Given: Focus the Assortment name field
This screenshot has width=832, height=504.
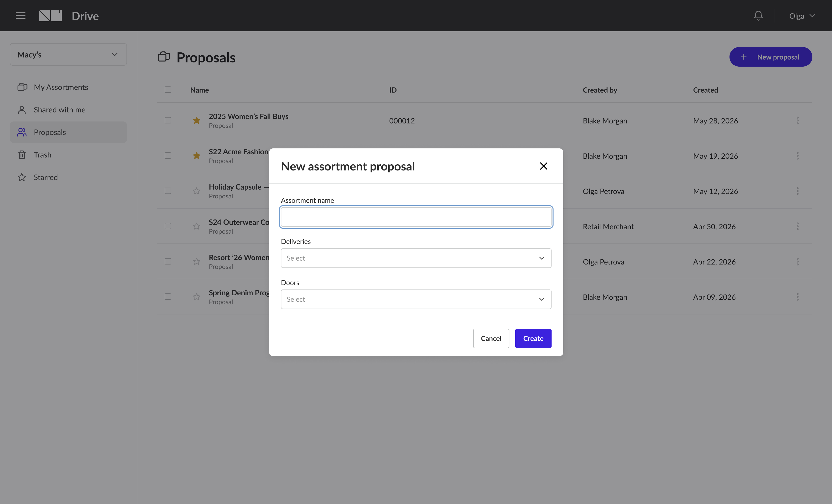Looking at the screenshot, I should point(416,217).
